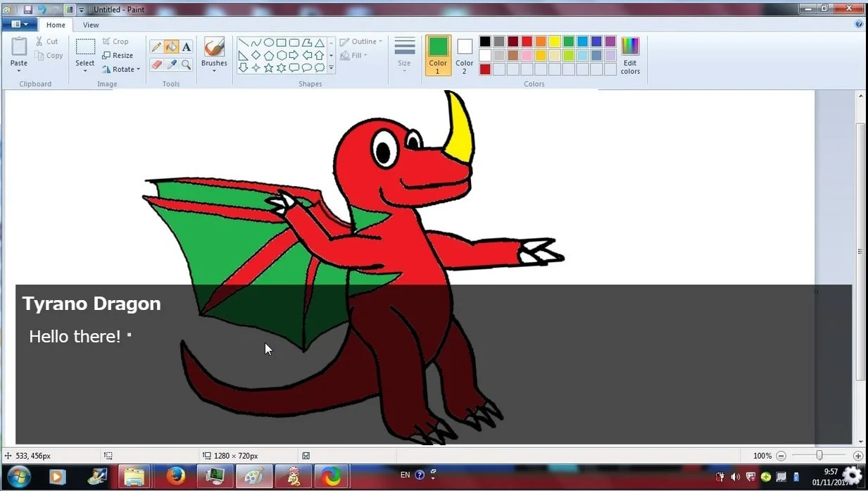Open Windows Explorer folder in taskbar
The width and height of the screenshot is (868, 491).
pos(134,477)
